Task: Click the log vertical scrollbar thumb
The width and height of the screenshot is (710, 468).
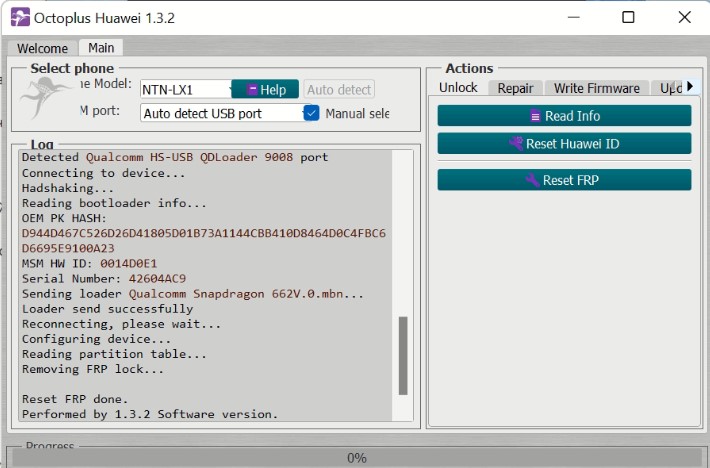Action: [x=403, y=356]
